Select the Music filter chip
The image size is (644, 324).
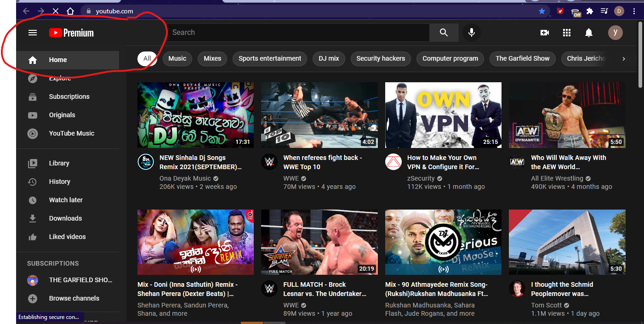coord(177,58)
